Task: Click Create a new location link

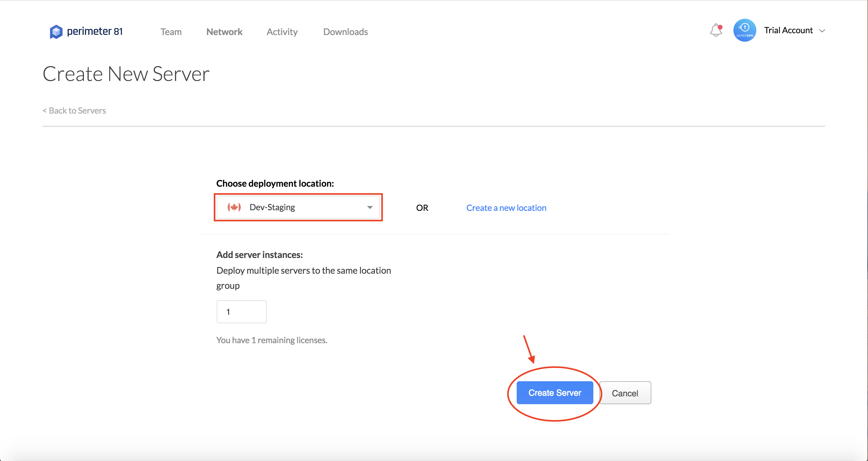Action: pyautogui.click(x=506, y=208)
